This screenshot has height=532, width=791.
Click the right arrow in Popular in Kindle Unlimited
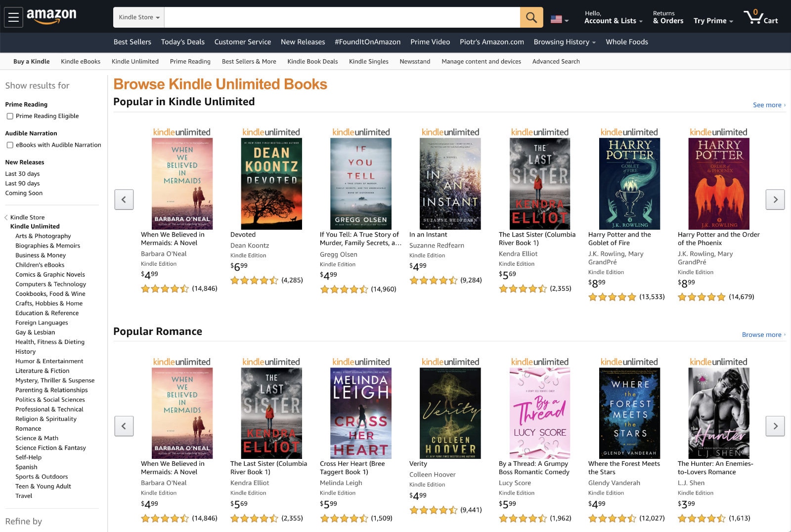775,200
